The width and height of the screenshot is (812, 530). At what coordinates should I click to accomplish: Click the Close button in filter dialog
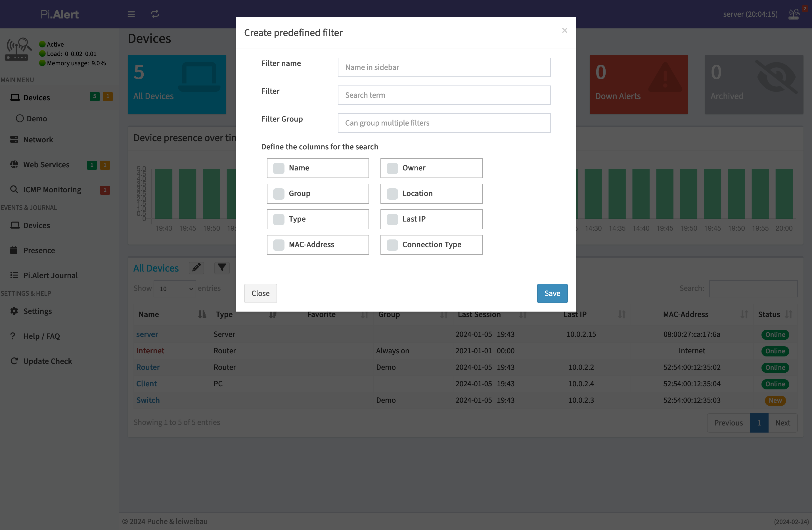pyautogui.click(x=260, y=293)
